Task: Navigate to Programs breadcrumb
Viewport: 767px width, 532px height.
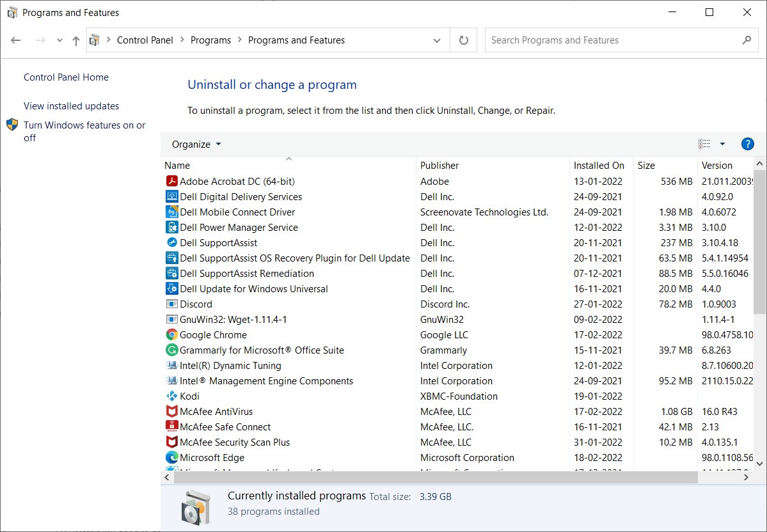Action: [211, 40]
